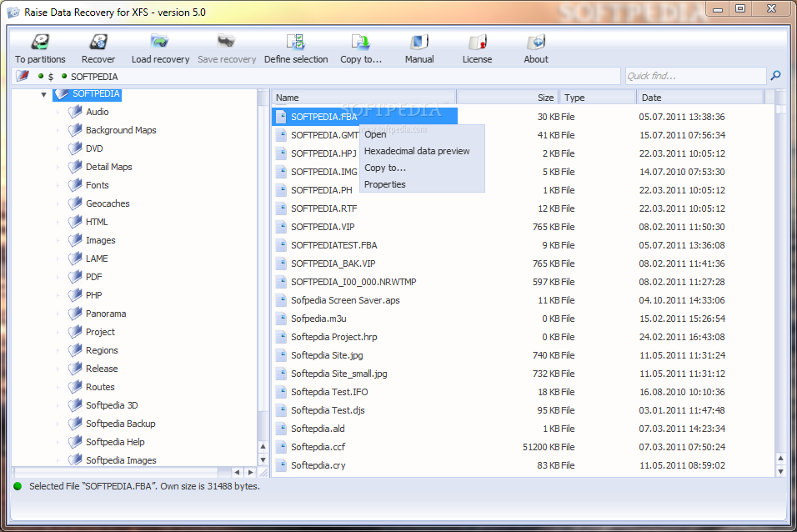Image resolution: width=797 pixels, height=532 pixels.
Task: Collapse the SOFTPEDIA tree node
Action: [x=43, y=94]
